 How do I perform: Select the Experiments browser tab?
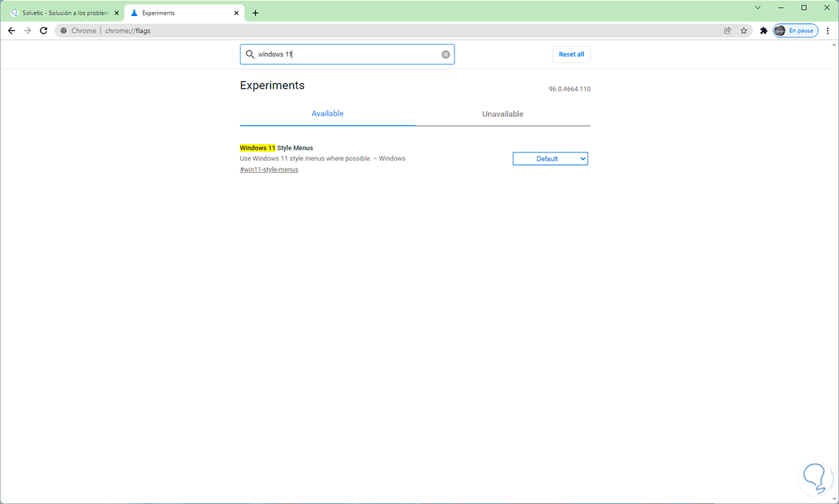[184, 13]
